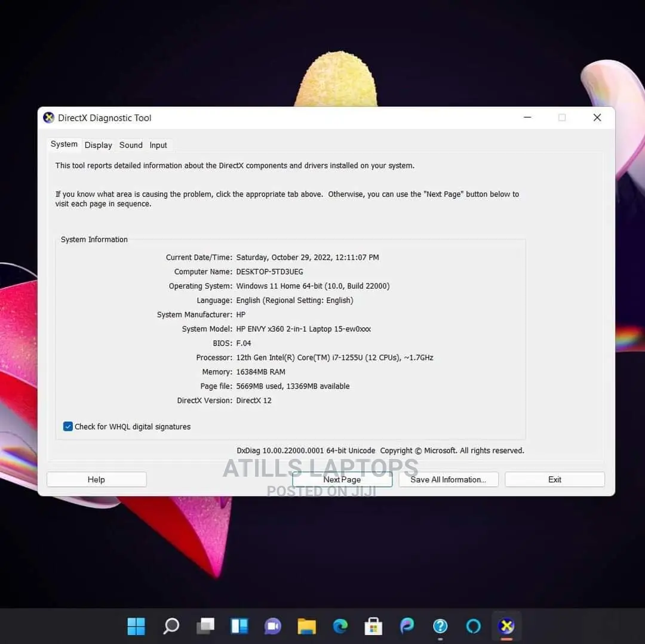Go to Next Page

coord(342,480)
